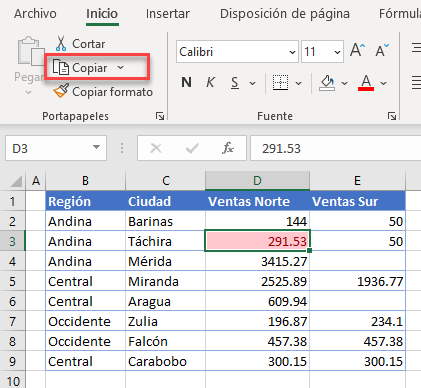Select cell containing 1936.77
The width and height of the screenshot is (421, 388).
(x=358, y=281)
